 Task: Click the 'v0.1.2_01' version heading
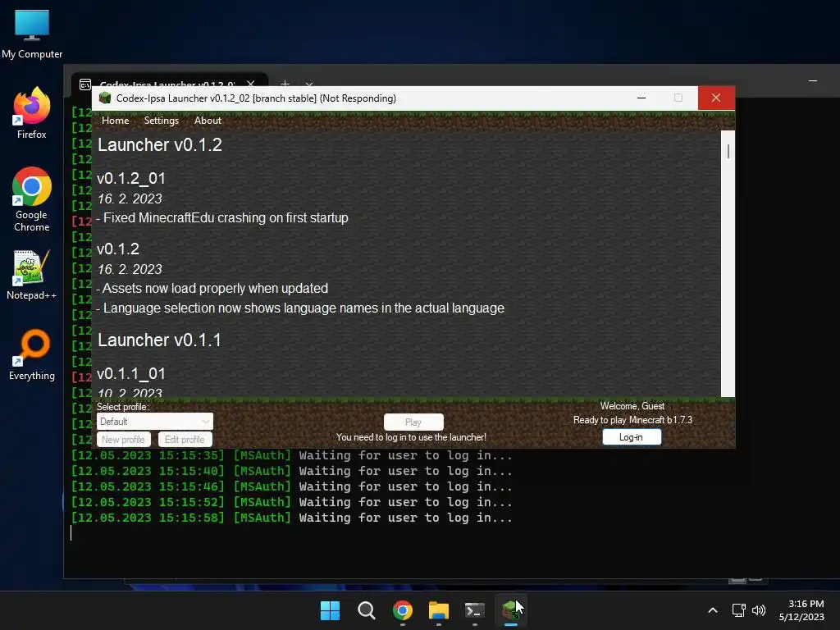tap(131, 178)
